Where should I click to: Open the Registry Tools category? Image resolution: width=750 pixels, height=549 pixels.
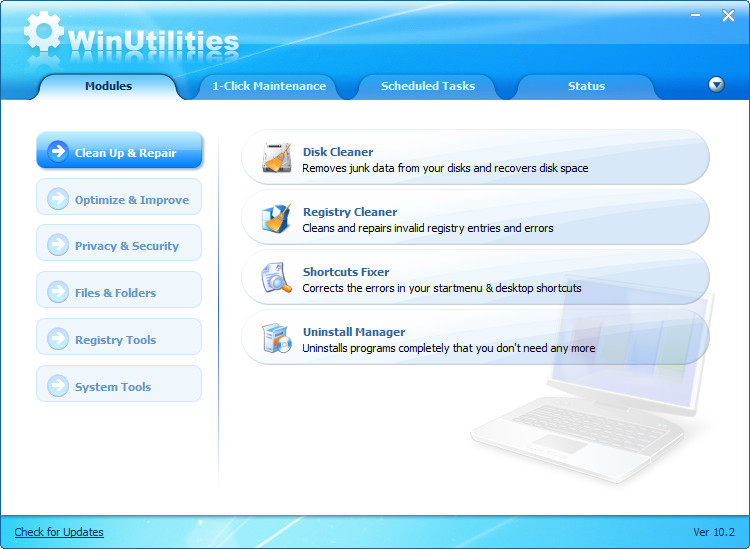click(x=115, y=340)
